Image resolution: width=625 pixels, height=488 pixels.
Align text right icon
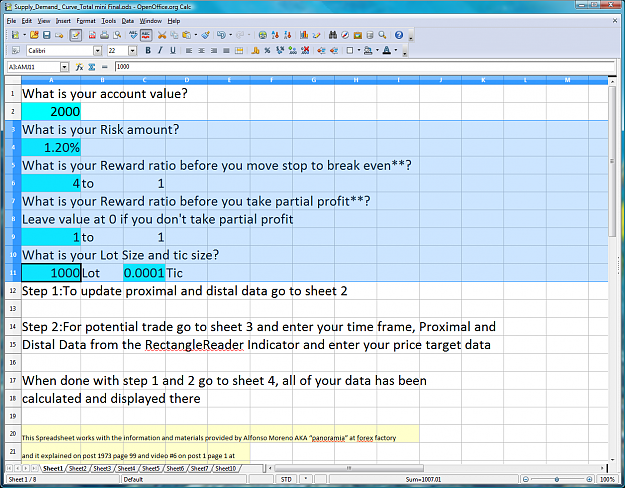tap(214, 51)
